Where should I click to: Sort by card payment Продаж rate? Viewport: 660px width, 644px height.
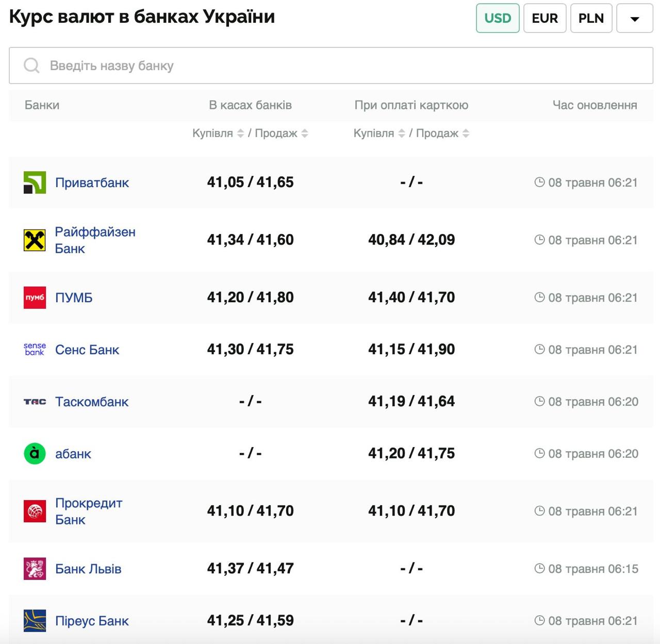tap(466, 134)
